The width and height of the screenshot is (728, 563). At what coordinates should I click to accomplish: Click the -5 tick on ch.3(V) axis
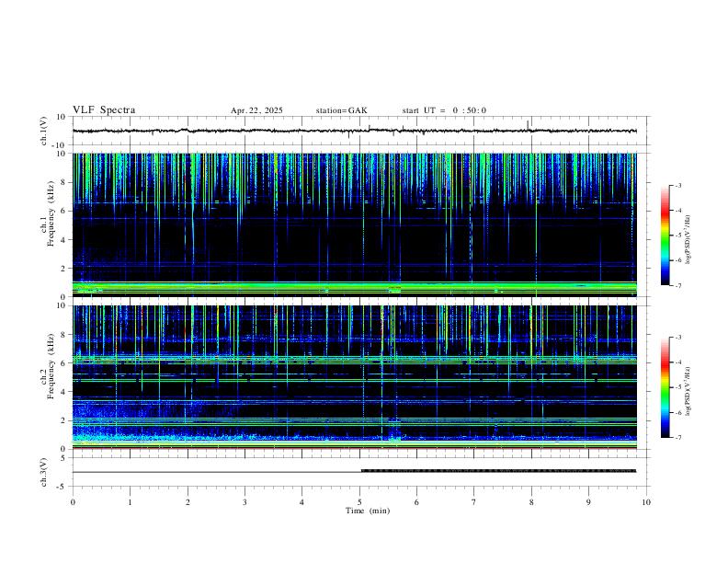tap(63, 487)
